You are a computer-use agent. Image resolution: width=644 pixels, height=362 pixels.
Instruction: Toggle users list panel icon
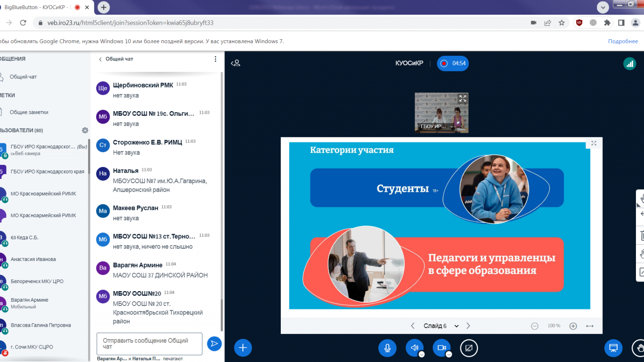coord(235,63)
